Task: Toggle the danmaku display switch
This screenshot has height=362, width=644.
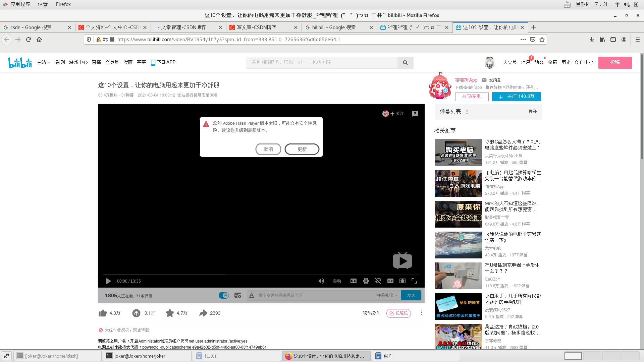Action: click(224, 295)
